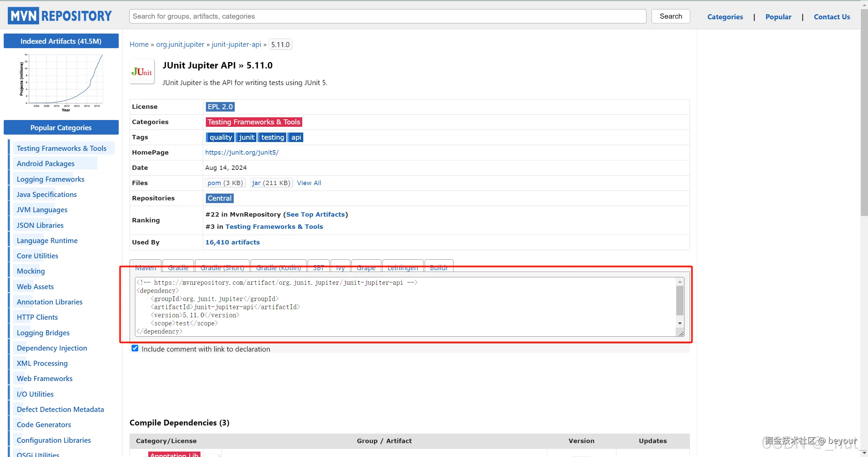Viewport: 868px width, 457px height.
Task: Click the Central repository badge
Action: (219, 198)
